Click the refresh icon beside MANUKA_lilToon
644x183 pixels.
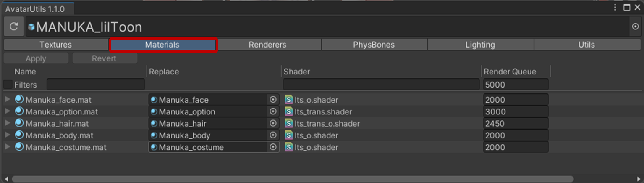(x=14, y=27)
